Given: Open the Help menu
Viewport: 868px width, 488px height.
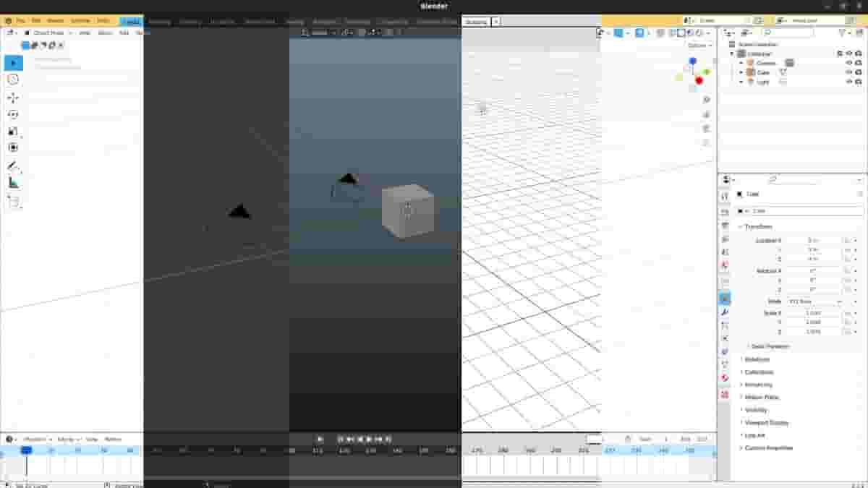Looking at the screenshot, I should 103,22.
